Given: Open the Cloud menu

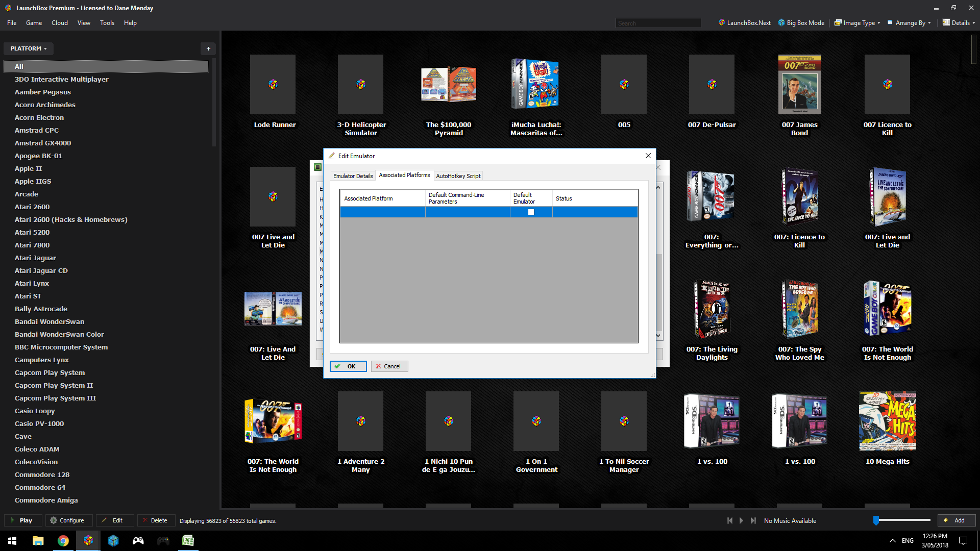Looking at the screenshot, I should pos(60,23).
